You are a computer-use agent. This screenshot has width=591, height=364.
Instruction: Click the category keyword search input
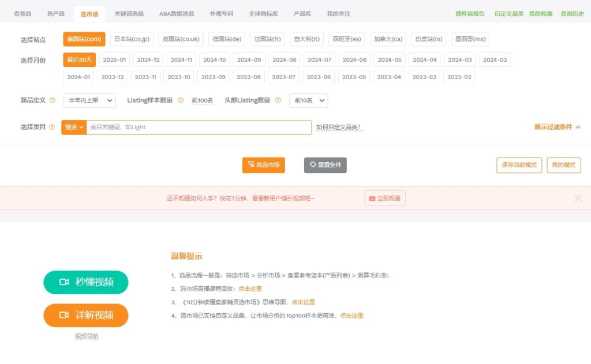(173, 127)
